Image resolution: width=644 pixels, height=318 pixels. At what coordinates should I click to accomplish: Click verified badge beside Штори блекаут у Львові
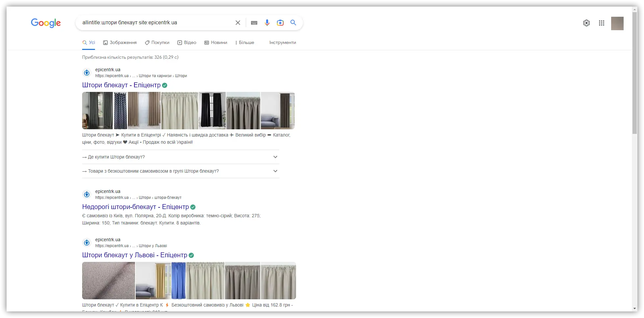[191, 255]
